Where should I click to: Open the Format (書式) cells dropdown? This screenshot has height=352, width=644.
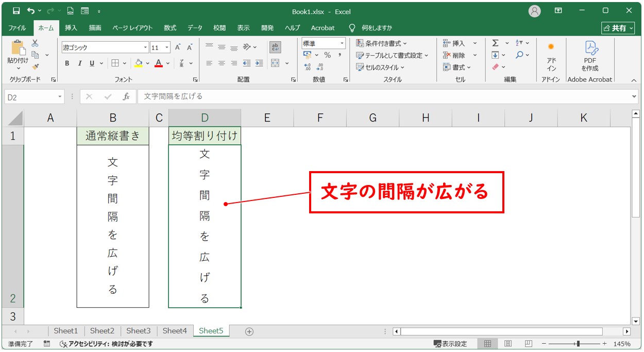[x=457, y=67]
